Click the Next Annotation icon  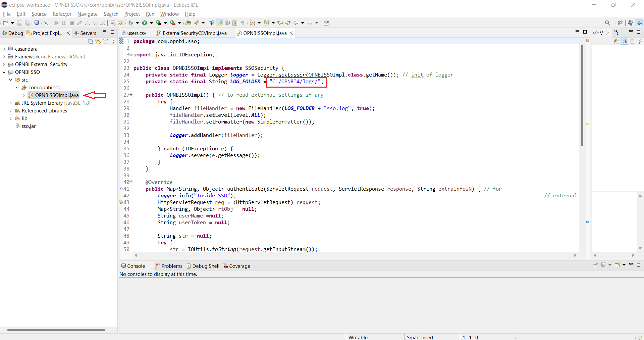click(252, 23)
